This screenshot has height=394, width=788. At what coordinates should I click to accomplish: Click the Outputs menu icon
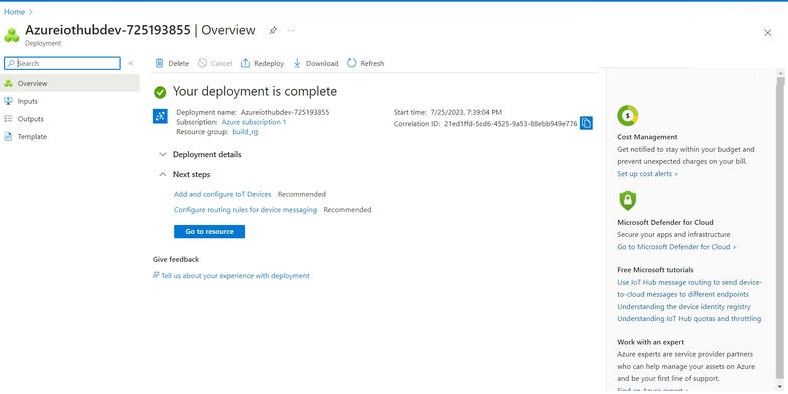8,119
